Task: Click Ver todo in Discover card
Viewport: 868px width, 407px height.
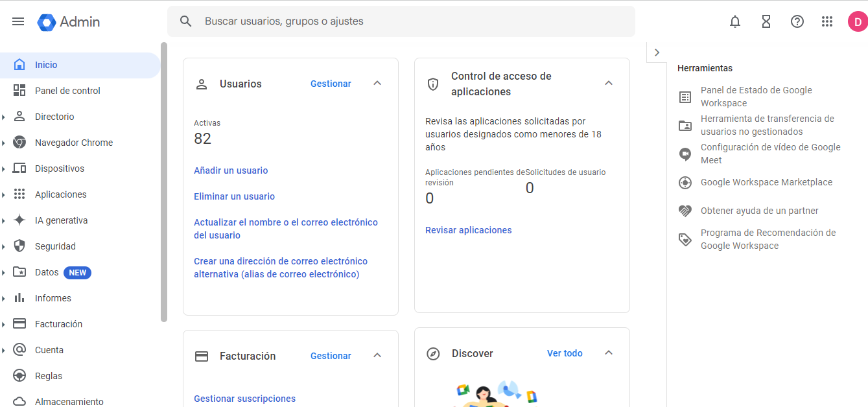Action: [x=565, y=353]
